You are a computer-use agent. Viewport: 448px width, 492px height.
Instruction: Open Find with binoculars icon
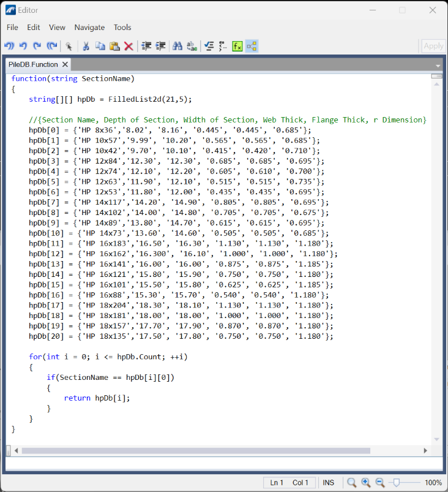click(x=177, y=47)
